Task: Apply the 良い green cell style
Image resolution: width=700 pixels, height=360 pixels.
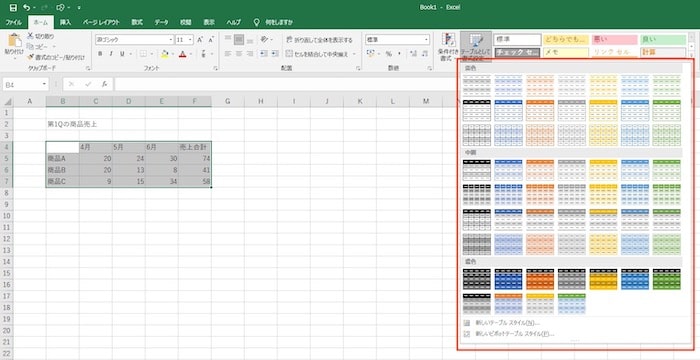Action: click(663, 40)
